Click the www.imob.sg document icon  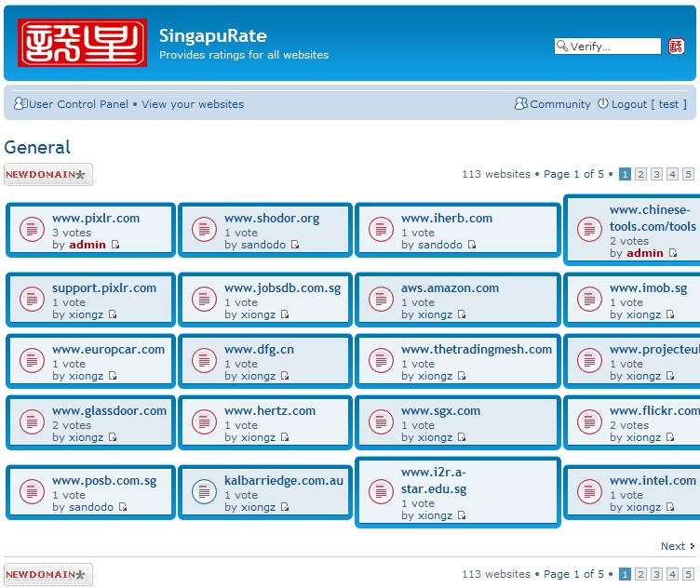(589, 299)
